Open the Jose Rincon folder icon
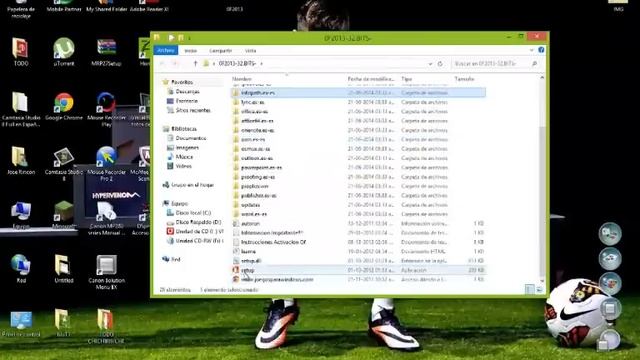 [x=20, y=160]
